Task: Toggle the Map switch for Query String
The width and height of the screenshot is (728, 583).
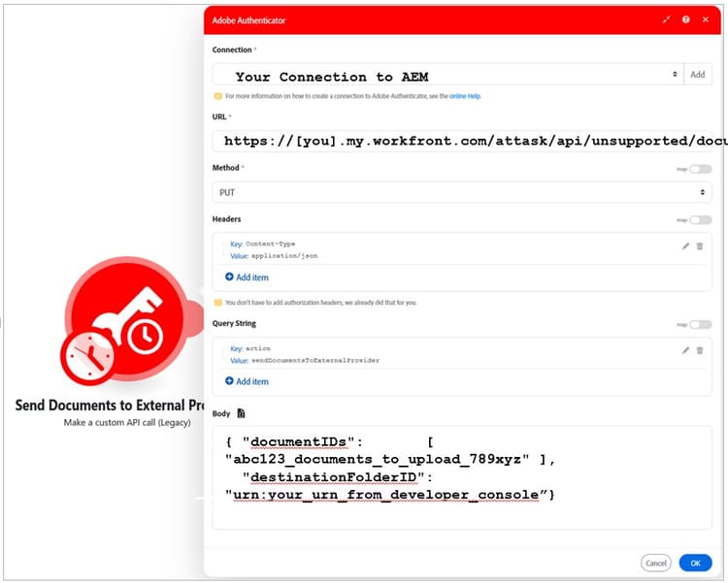Action: tap(700, 324)
